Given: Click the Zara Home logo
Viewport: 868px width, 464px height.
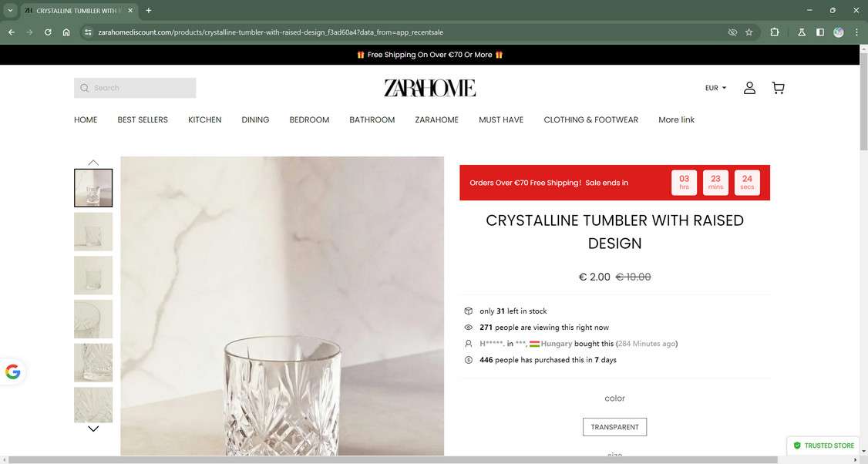Looking at the screenshot, I should 429,88.
